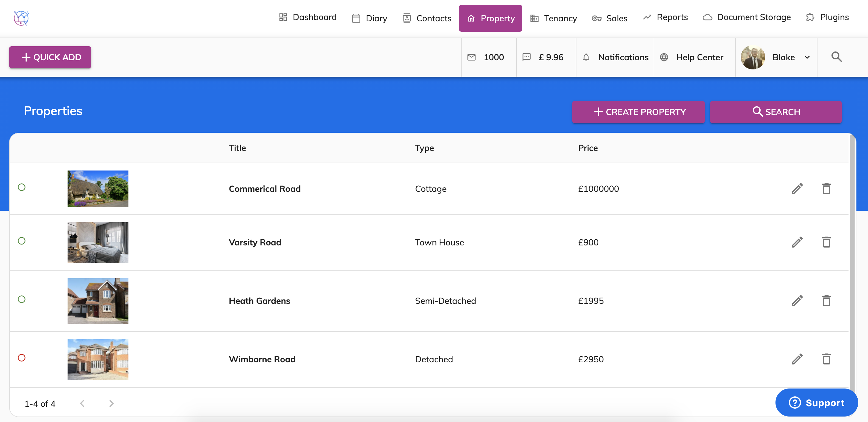Toggle Heath Gardens green status indicator

click(x=22, y=299)
